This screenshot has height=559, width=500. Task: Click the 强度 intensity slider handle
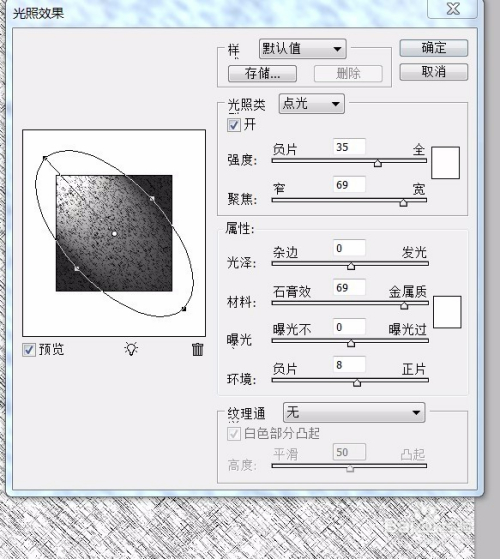(x=378, y=163)
